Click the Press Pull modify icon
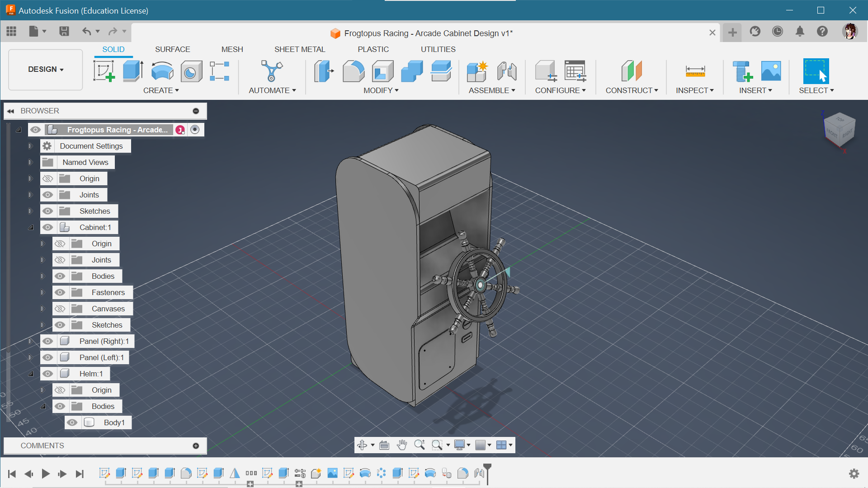Viewport: 868px width, 488px height. click(324, 71)
